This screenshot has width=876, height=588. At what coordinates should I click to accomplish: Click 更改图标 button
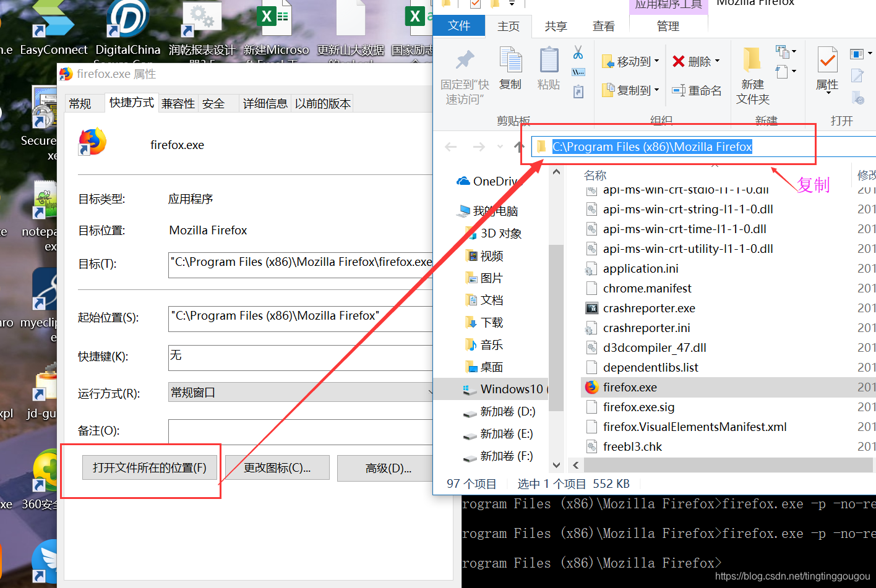(277, 467)
